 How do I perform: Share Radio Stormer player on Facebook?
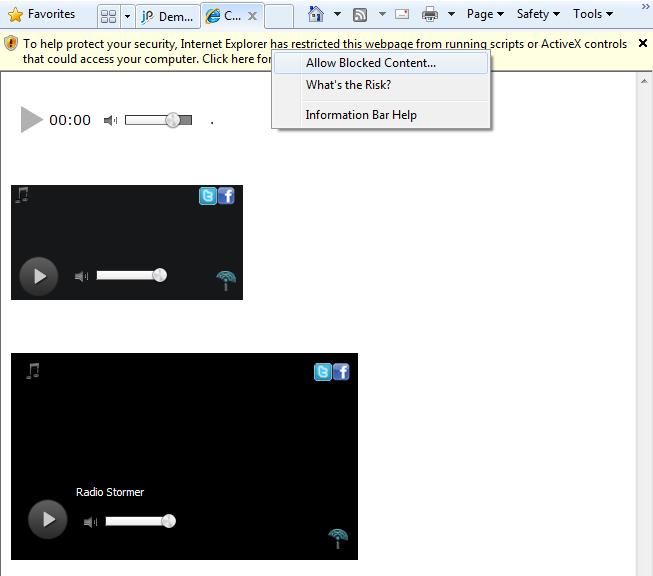point(341,372)
